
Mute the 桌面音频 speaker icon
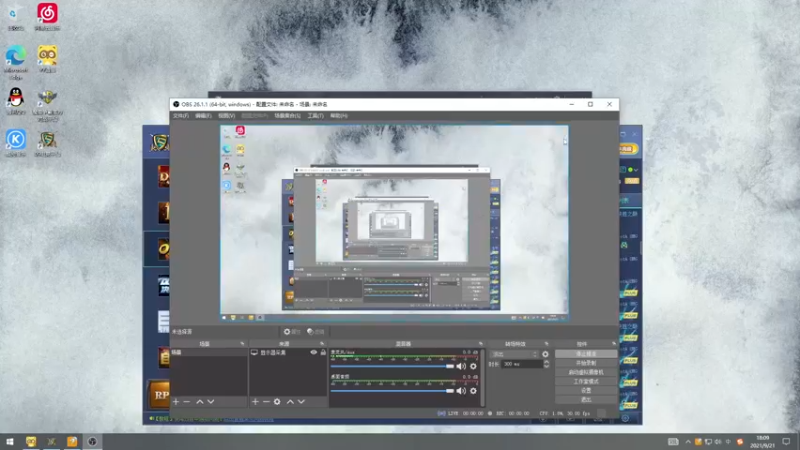[461, 391]
